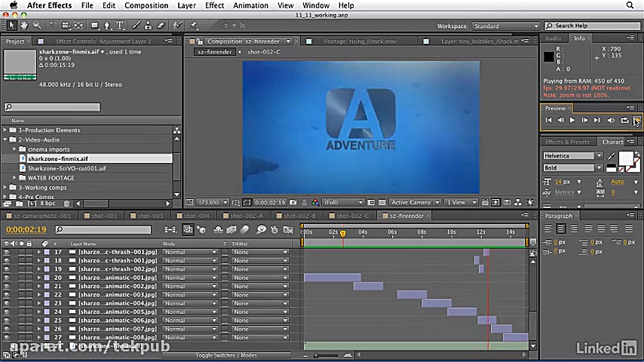Switch to the shot-002-C timeline tab
The image size is (644, 362).
pos(351,216)
